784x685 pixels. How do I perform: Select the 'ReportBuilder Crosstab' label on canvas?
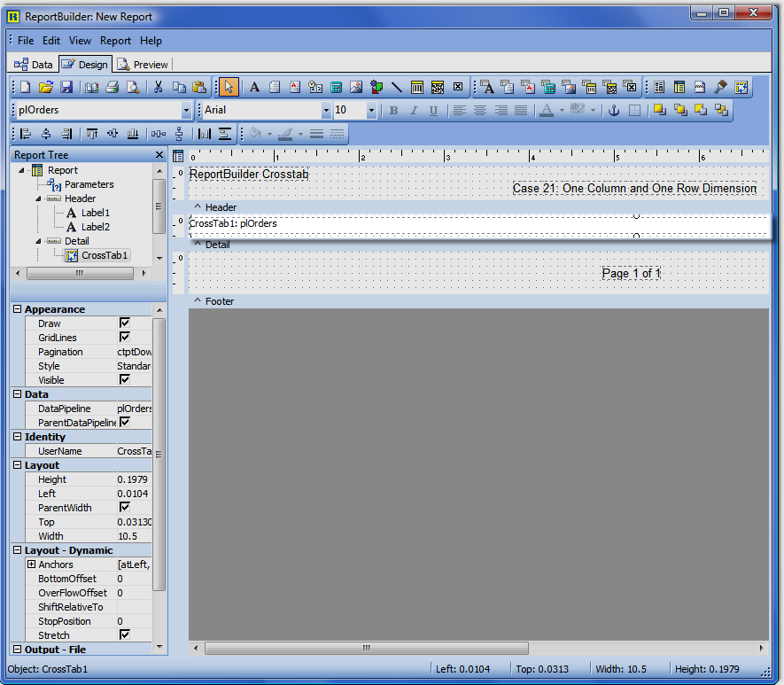(249, 174)
